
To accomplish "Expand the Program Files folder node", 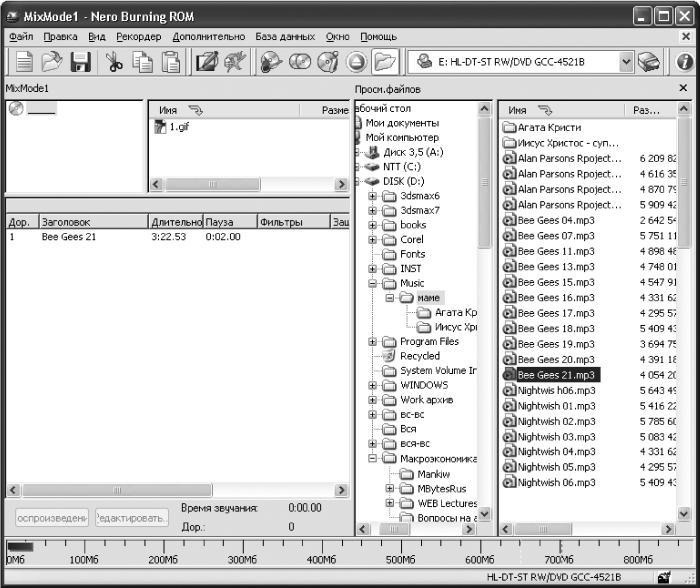I will (x=372, y=342).
